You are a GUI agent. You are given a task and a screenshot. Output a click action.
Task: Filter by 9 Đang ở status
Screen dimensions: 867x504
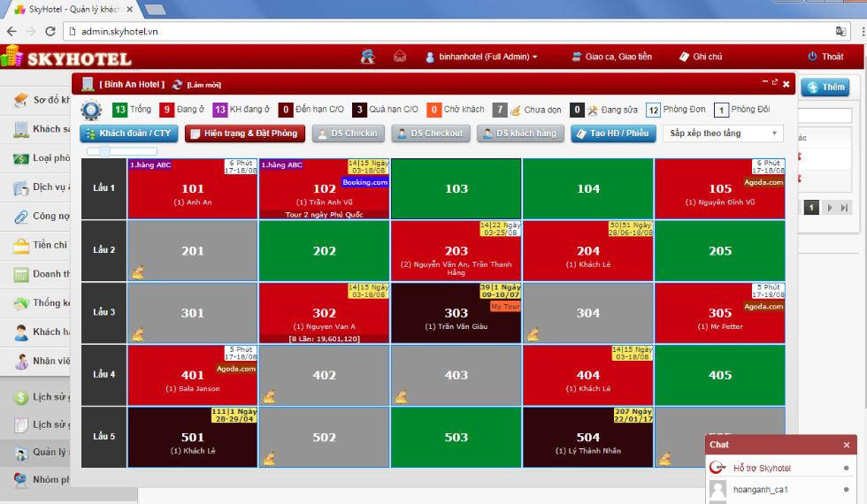(182, 110)
